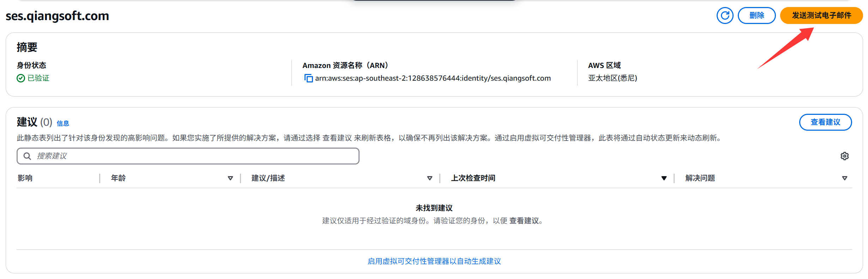Click the 建议/描述 column header text

click(x=268, y=178)
